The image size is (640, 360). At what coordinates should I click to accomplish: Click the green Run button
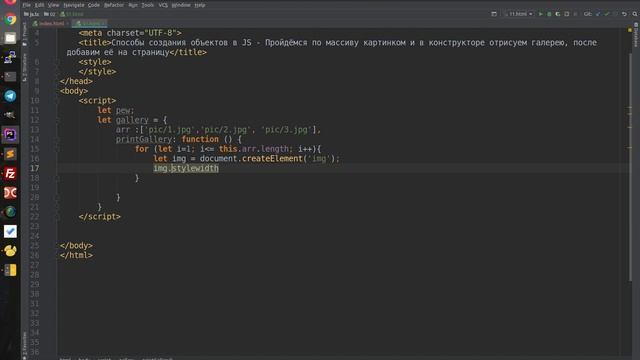(541, 14)
